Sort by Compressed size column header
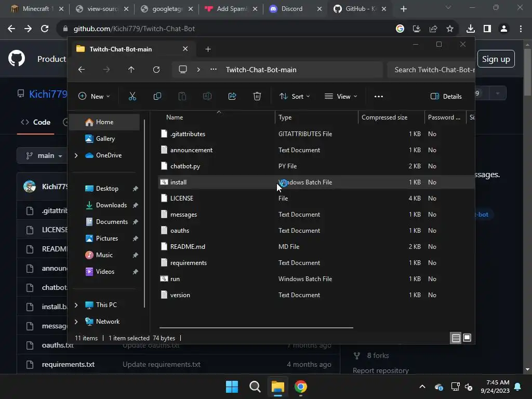Image resolution: width=532 pixels, height=399 pixels. 391,117
